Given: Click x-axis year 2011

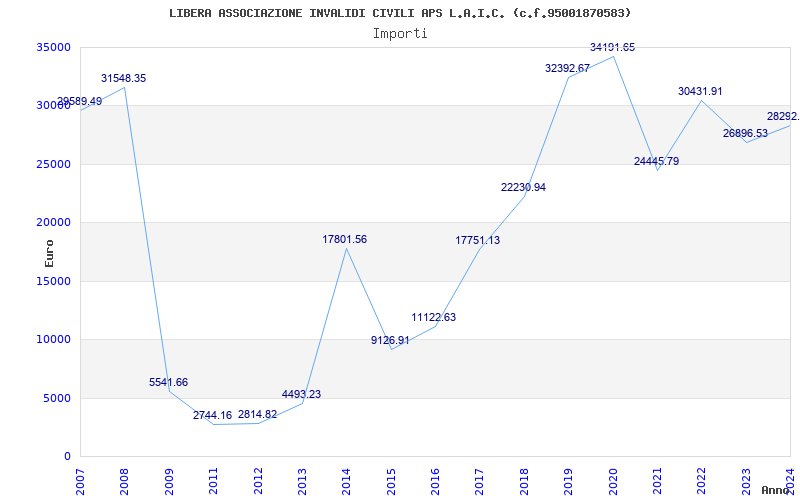Looking at the screenshot, I should pos(213,482).
